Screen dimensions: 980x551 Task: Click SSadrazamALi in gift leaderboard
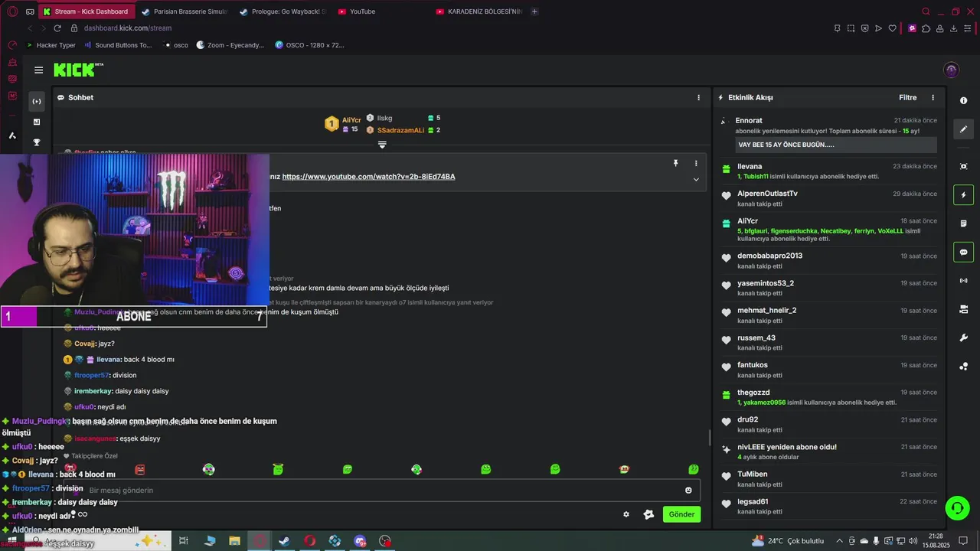(400, 130)
